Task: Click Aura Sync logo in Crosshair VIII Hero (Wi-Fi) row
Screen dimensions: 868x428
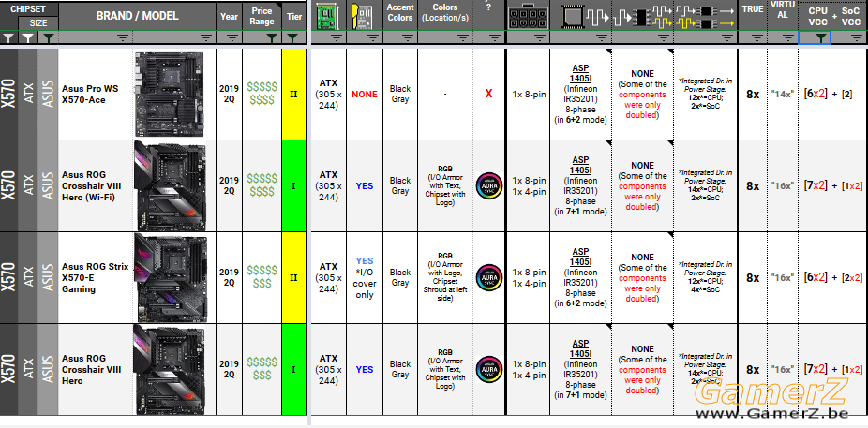Action: tap(489, 185)
